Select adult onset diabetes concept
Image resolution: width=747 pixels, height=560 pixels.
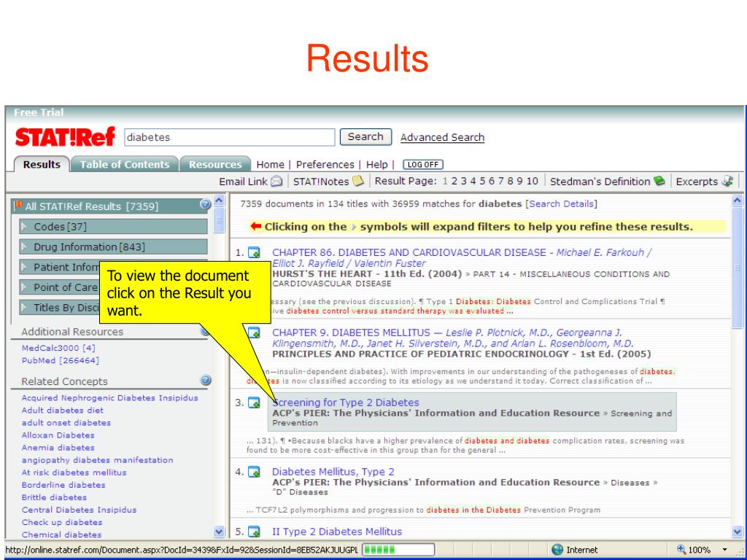click(x=66, y=422)
